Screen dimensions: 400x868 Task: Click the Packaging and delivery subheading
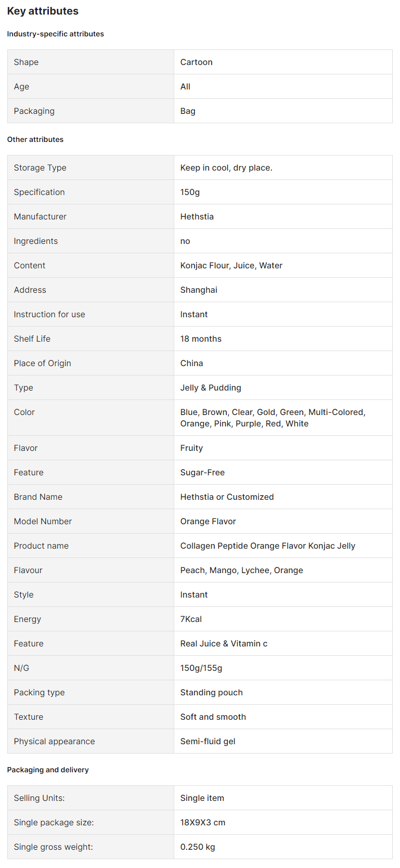pyautogui.click(x=48, y=770)
